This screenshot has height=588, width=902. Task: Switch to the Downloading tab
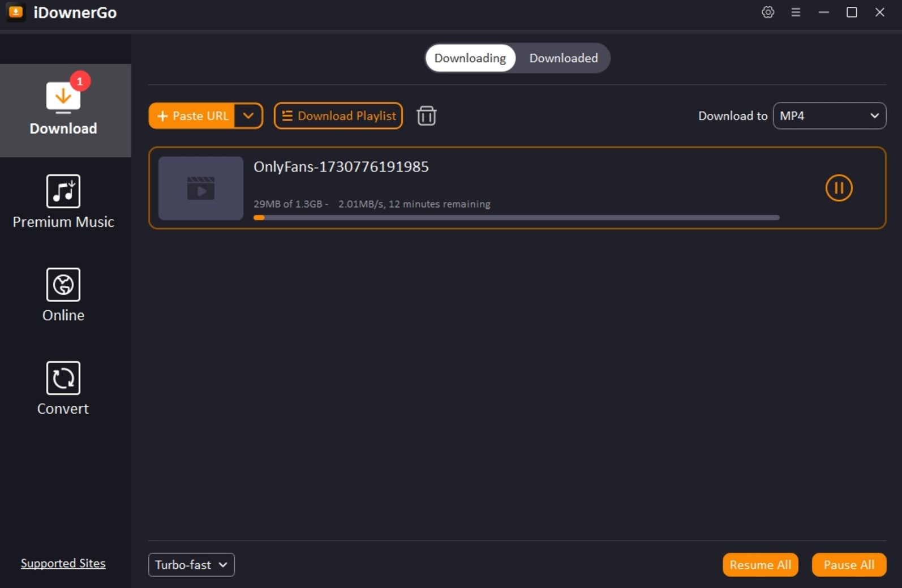[x=470, y=58]
